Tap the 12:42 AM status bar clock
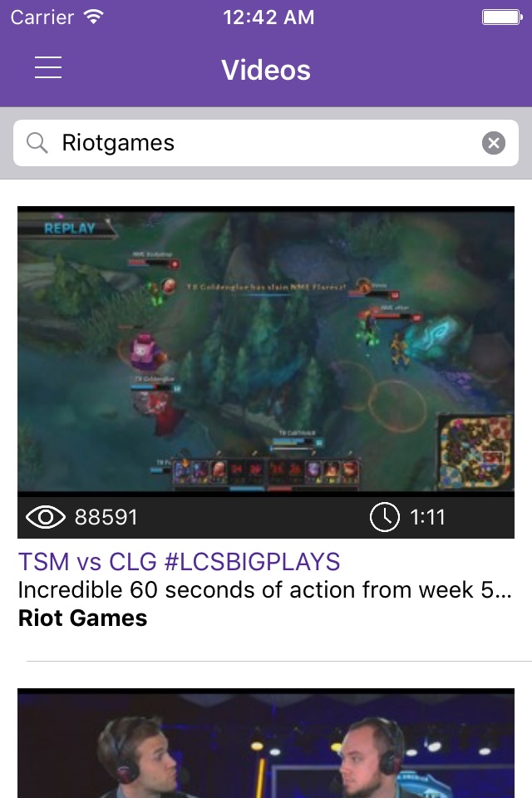This screenshot has width=532, height=798. click(x=268, y=17)
